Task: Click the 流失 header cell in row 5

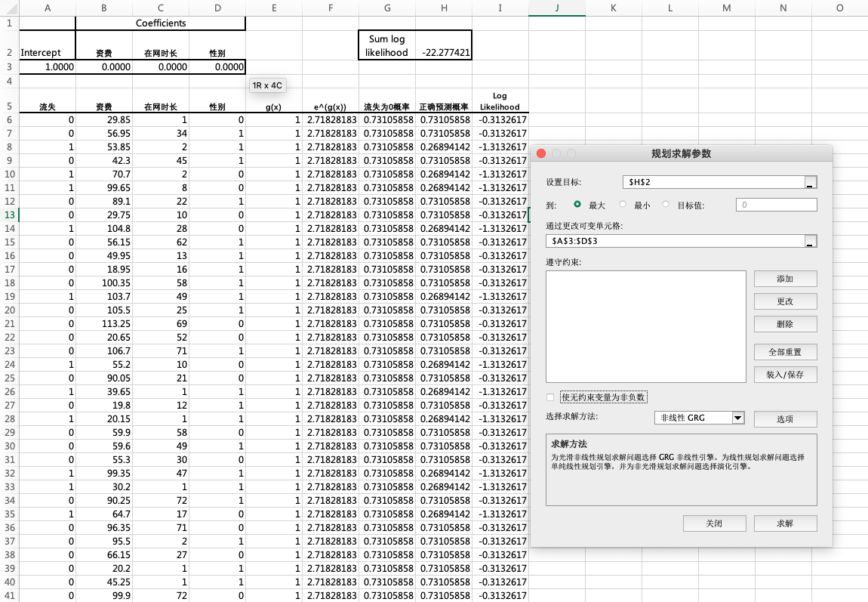Action: tap(48, 100)
